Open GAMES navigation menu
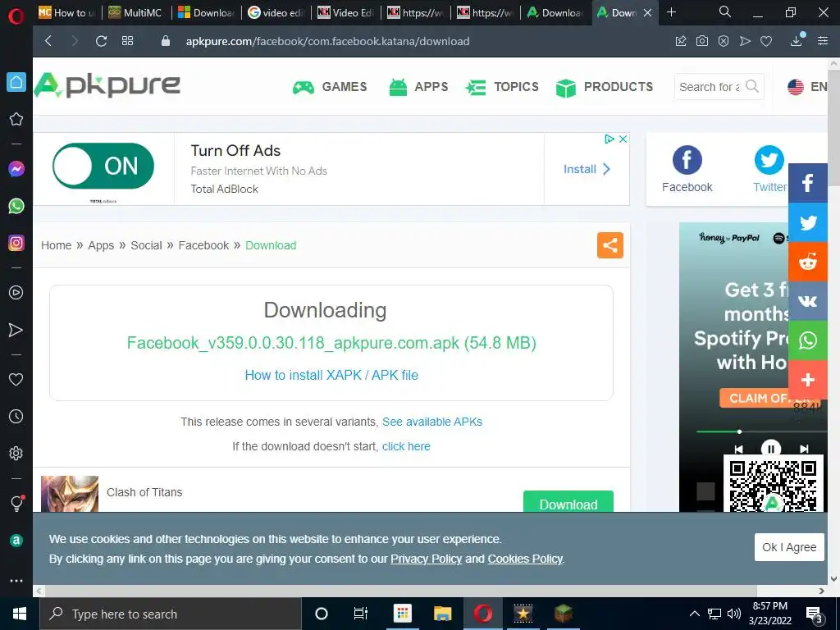 tap(330, 87)
